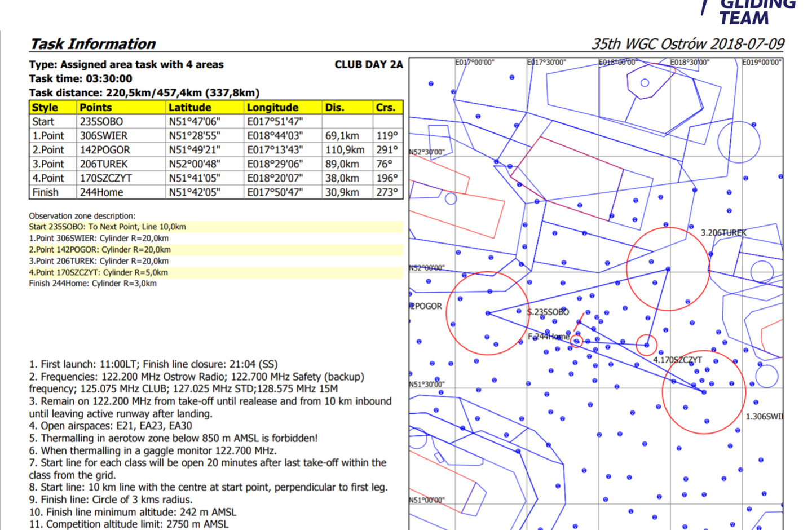Select the 235SOBO cell in the Start row
Image resolution: width=812 pixels, height=530 pixels.
[x=101, y=122]
